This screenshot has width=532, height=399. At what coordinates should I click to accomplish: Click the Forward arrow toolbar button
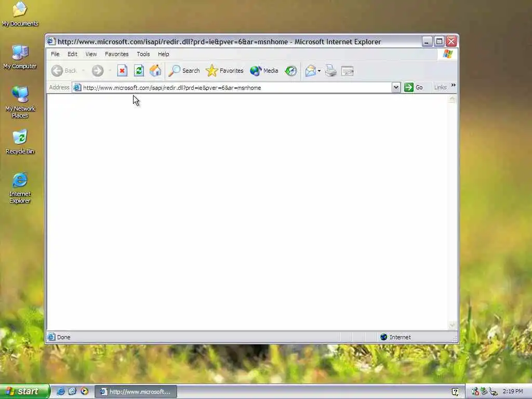tap(98, 71)
